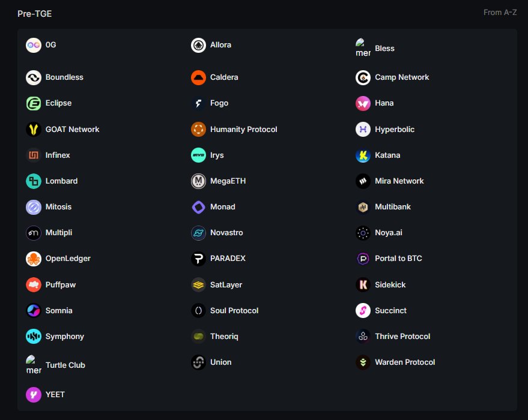The width and height of the screenshot is (528, 420).
Task: Go to the Warden Protocol project
Action: 405,362
